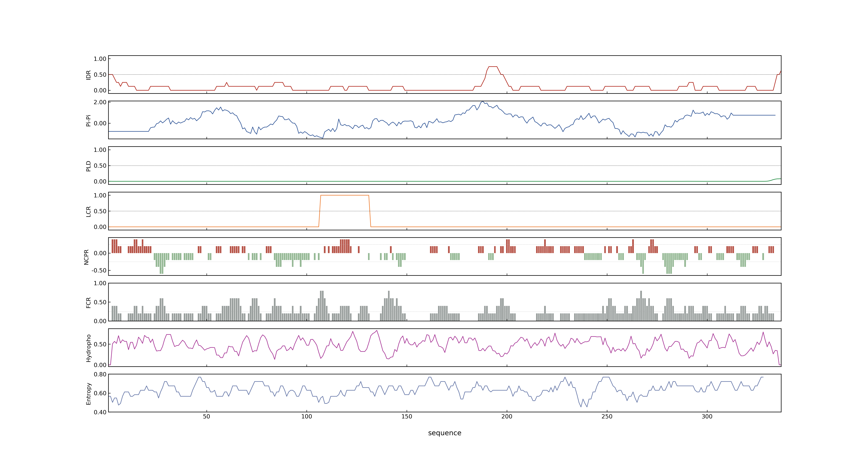Viewport: 868px width, 463px height.
Task: Click the "1.00" tick of the FCR panel
Action: coord(100,283)
